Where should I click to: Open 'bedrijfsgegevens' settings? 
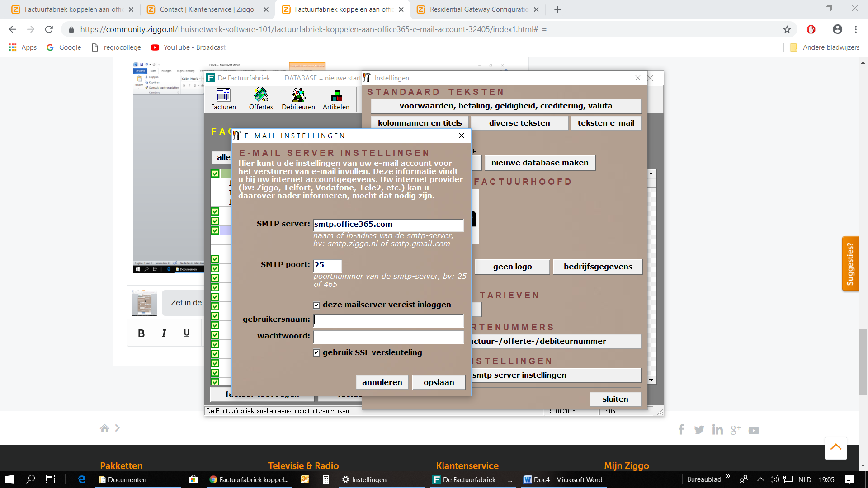click(598, 267)
